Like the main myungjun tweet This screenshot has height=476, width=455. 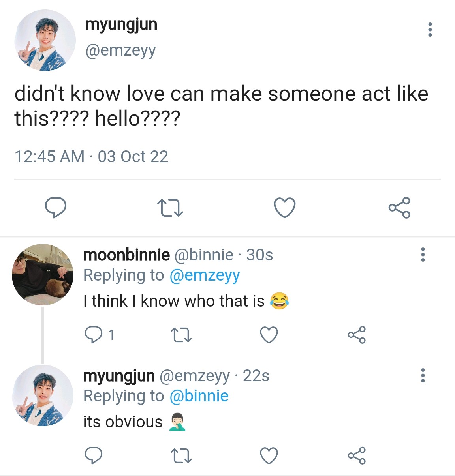[284, 208]
